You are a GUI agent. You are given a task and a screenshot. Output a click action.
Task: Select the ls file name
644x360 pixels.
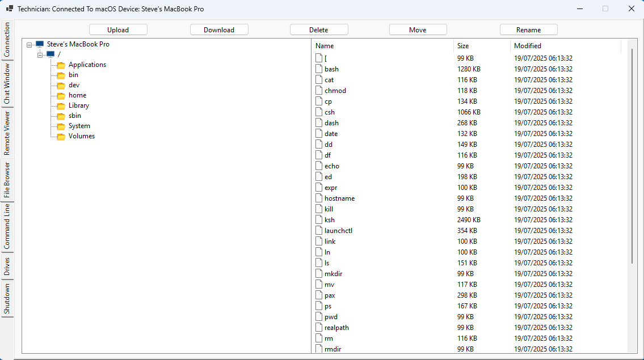coord(327,263)
